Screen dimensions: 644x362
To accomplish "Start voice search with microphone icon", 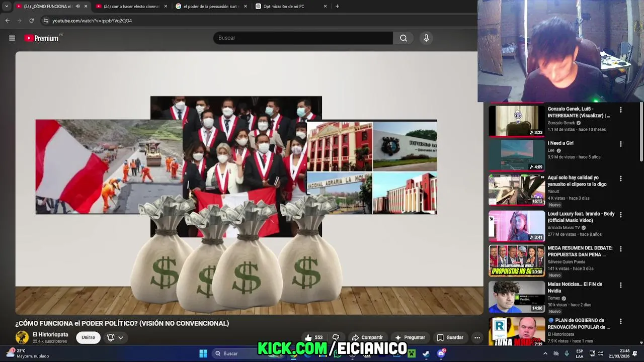I will (426, 38).
